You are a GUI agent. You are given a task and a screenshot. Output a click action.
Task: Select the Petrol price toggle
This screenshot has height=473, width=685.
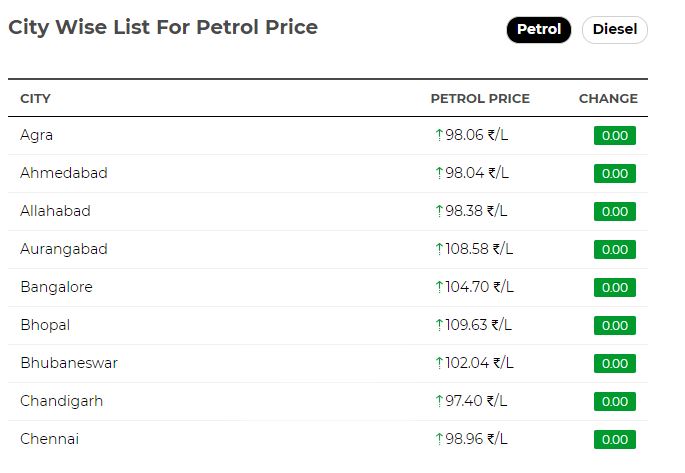538,30
